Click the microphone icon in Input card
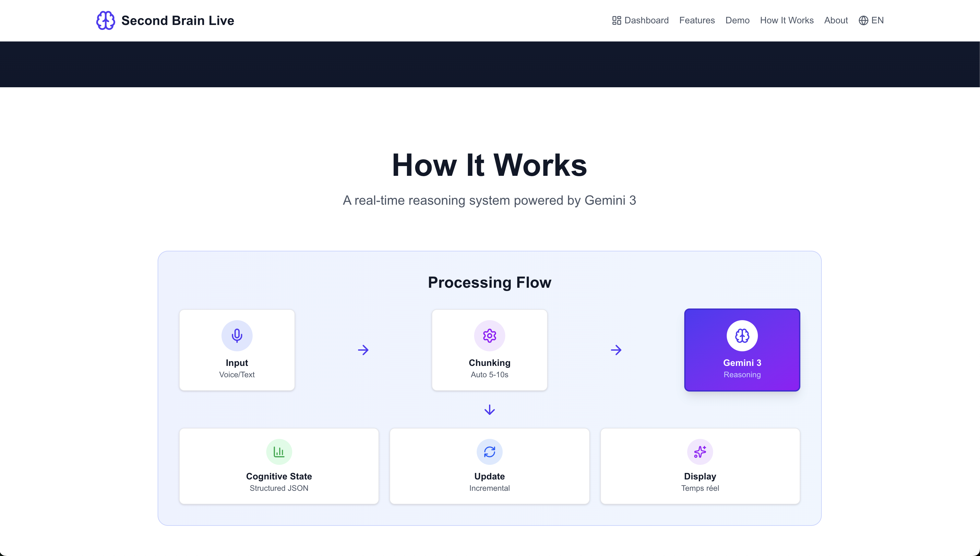Screen dimensions: 980x556 coord(237,335)
